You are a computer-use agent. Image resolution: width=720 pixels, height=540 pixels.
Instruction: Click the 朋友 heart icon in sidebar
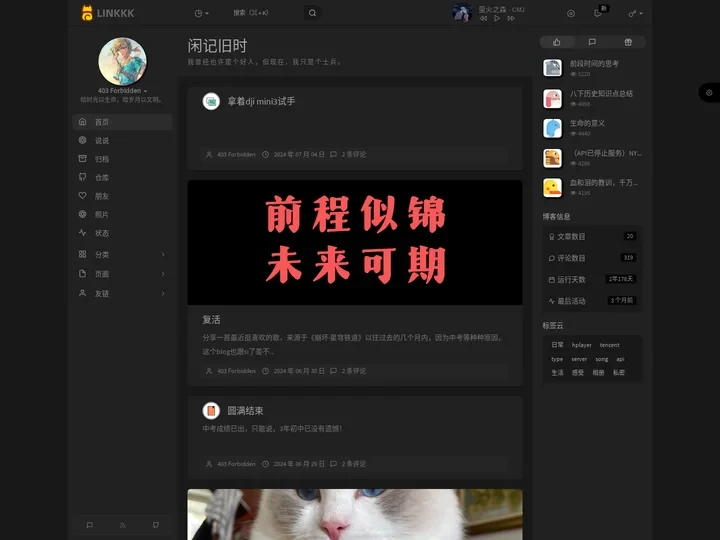coord(82,196)
